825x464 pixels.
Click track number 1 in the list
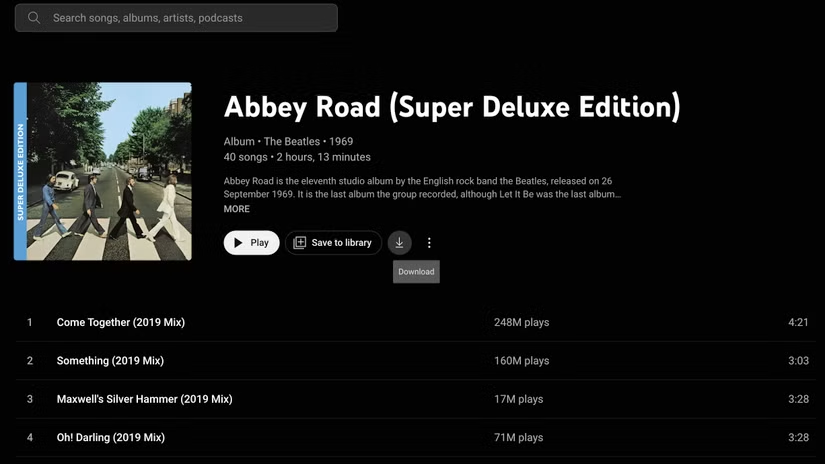coord(30,323)
